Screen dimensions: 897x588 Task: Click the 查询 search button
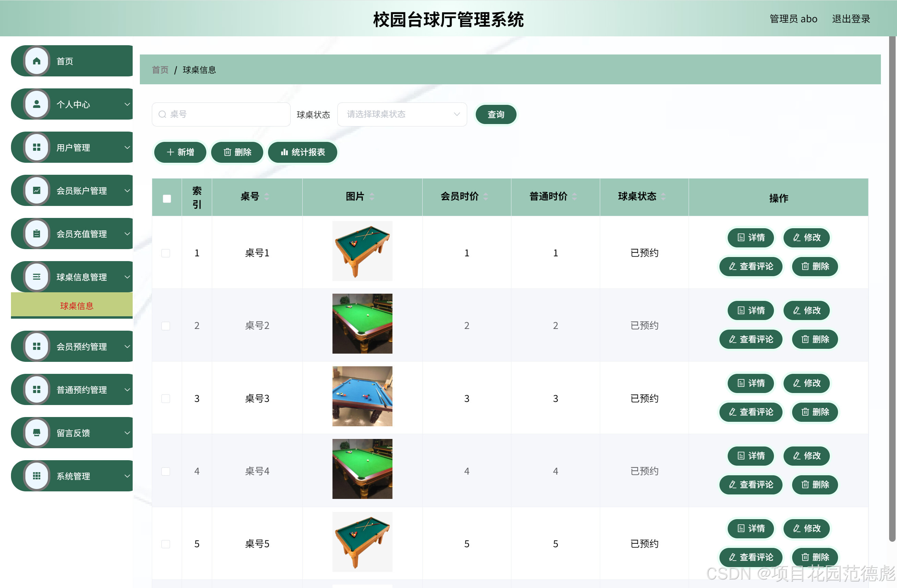point(496,114)
